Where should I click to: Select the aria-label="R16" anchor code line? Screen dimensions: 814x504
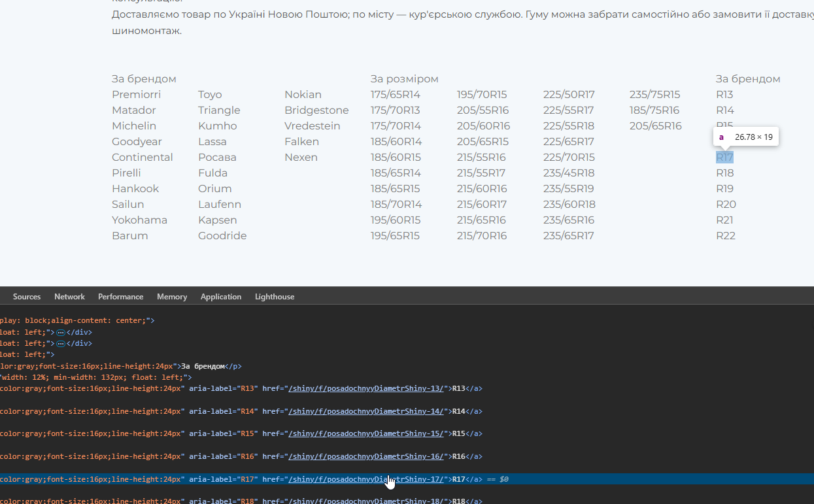point(241,457)
